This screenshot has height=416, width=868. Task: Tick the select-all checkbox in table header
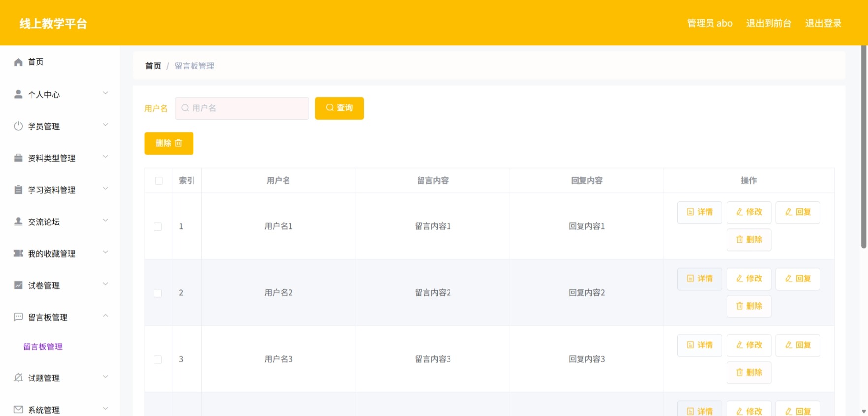coord(159,181)
